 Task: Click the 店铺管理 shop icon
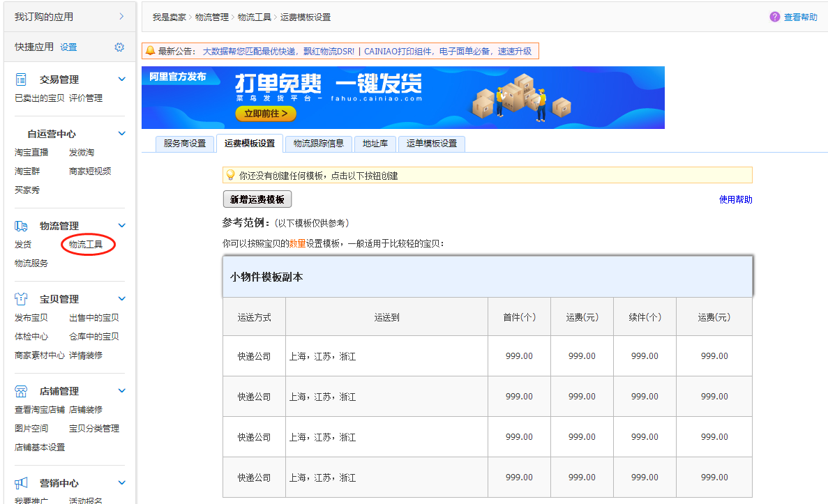[x=21, y=391]
